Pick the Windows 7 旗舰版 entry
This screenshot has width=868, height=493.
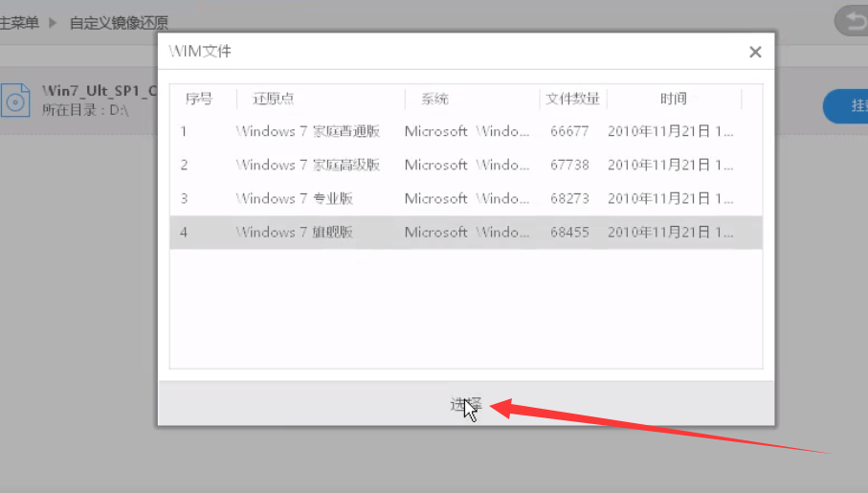tap(295, 232)
